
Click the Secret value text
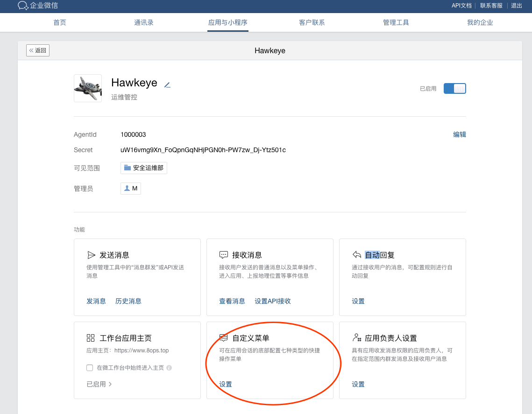coord(203,150)
